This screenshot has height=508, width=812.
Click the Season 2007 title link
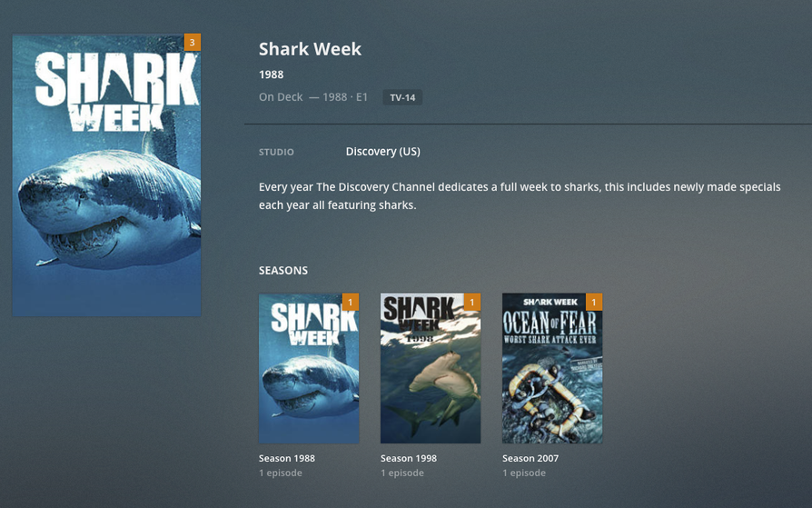(x=530, y=458)
